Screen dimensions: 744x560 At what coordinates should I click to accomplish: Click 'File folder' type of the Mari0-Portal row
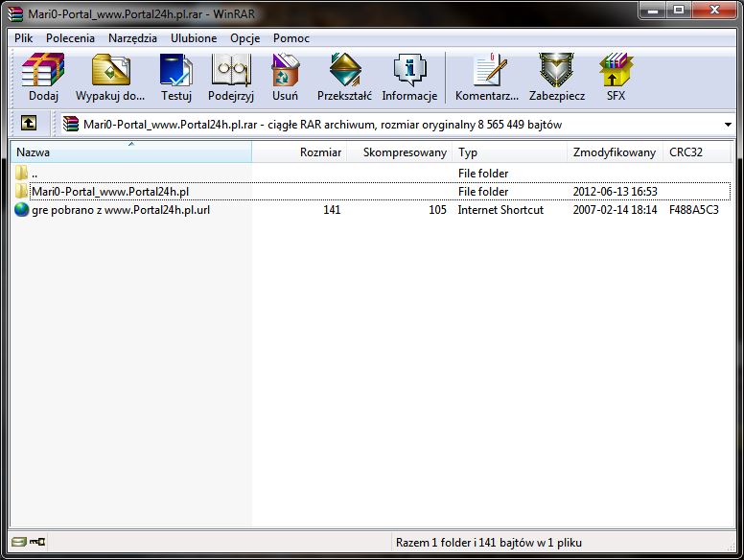point(483,192)
